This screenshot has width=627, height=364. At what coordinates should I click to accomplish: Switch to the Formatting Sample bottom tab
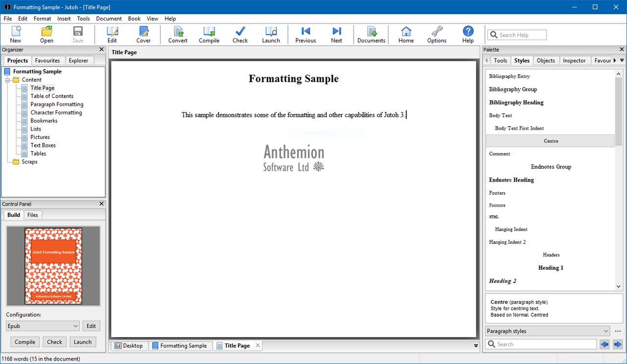(179, 346)
